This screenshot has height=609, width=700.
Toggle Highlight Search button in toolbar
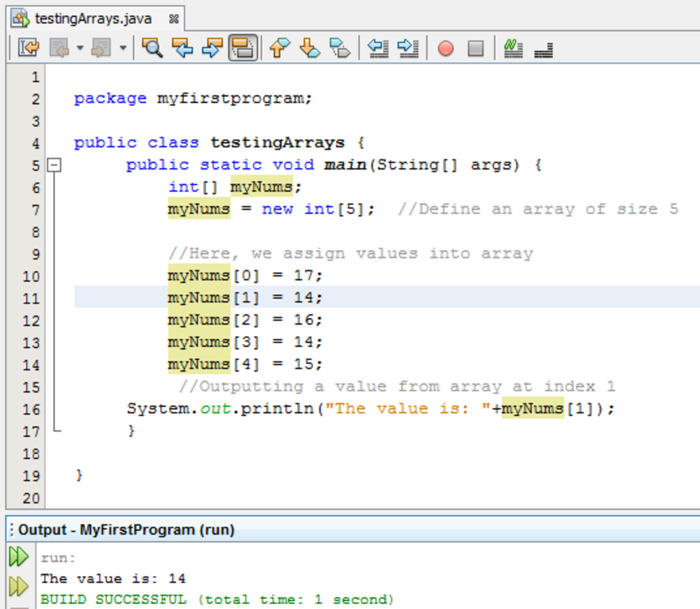243,48
